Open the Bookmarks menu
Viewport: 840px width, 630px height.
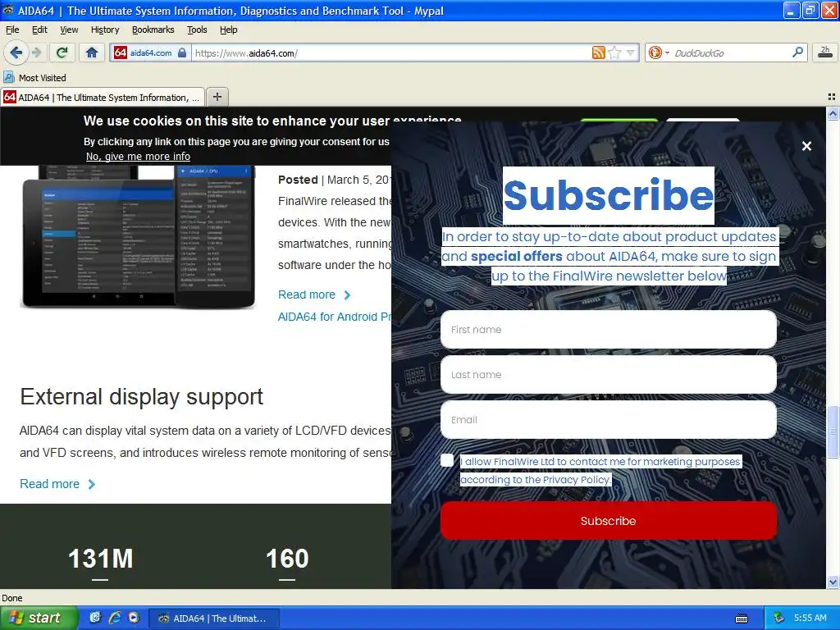[153, 30]
